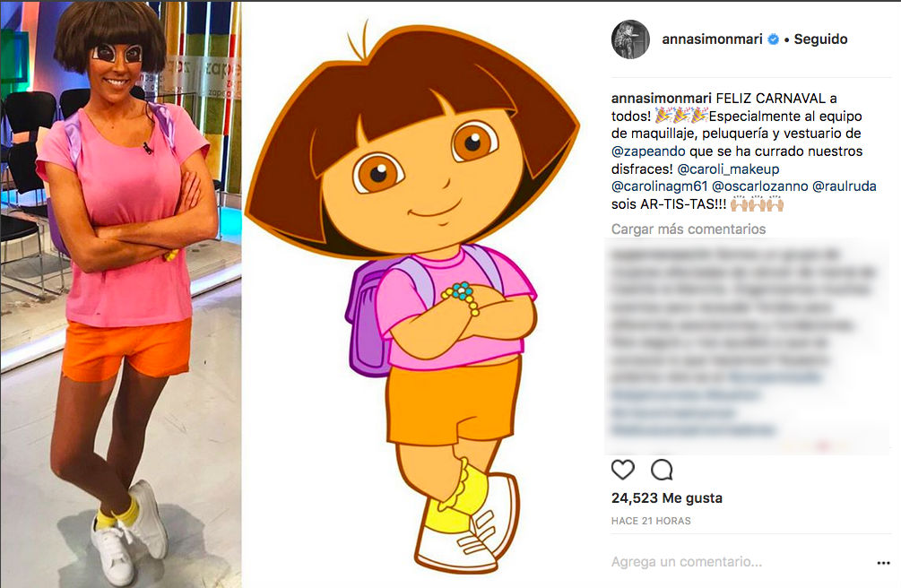The width and height of the screenshot is (901, 588).
Task: Click the cartoon girl illustration
Action: (412, 296)
